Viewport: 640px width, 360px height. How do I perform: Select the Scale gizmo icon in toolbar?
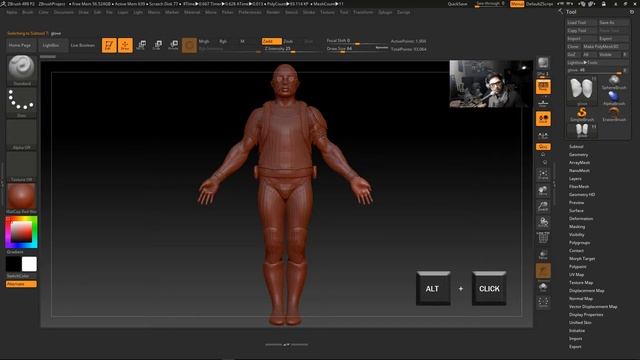pyautogui.click(x=157, y=45)
